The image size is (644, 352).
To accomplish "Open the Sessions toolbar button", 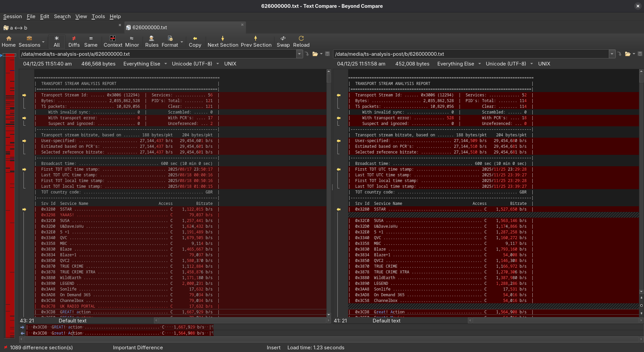I will point(30,41).
